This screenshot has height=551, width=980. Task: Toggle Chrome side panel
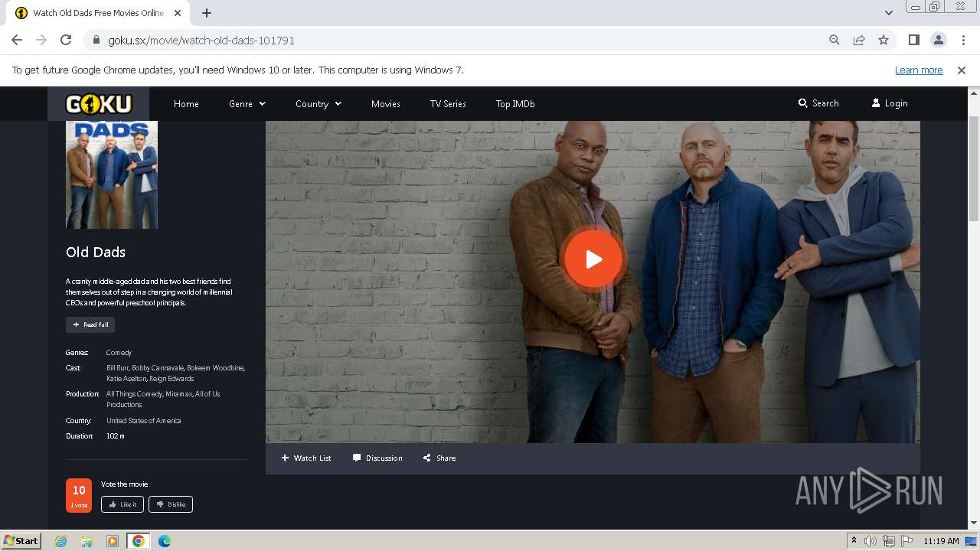913,40
